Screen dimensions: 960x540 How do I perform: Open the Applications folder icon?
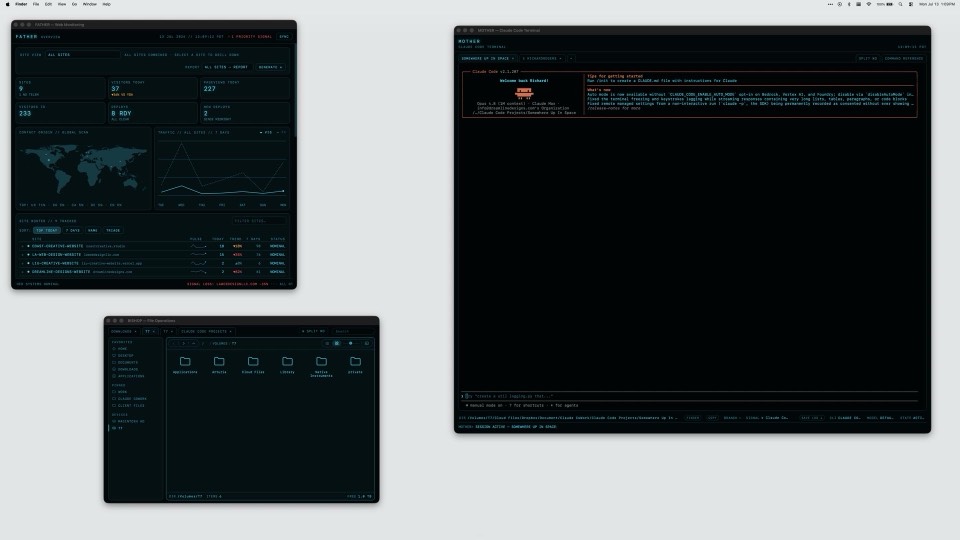click(x=185, y=362)
